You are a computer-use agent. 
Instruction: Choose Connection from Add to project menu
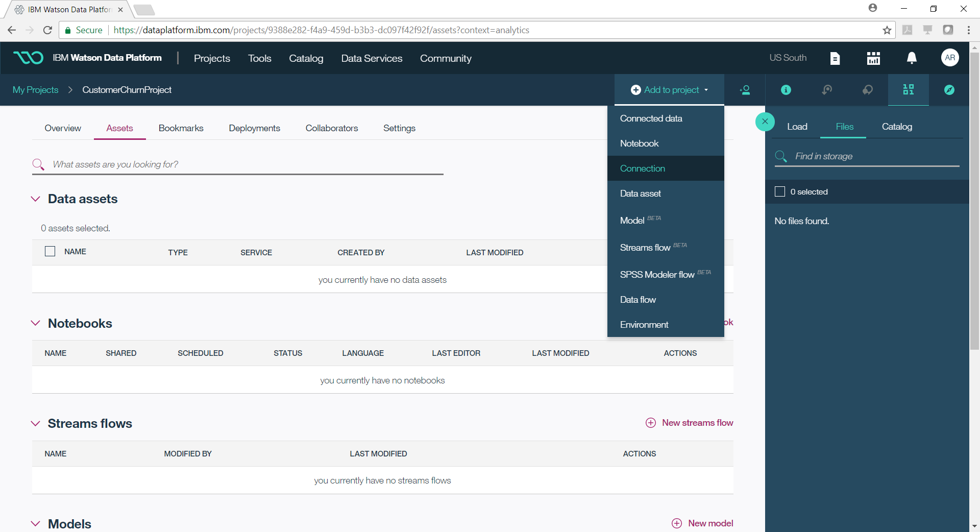666,168
